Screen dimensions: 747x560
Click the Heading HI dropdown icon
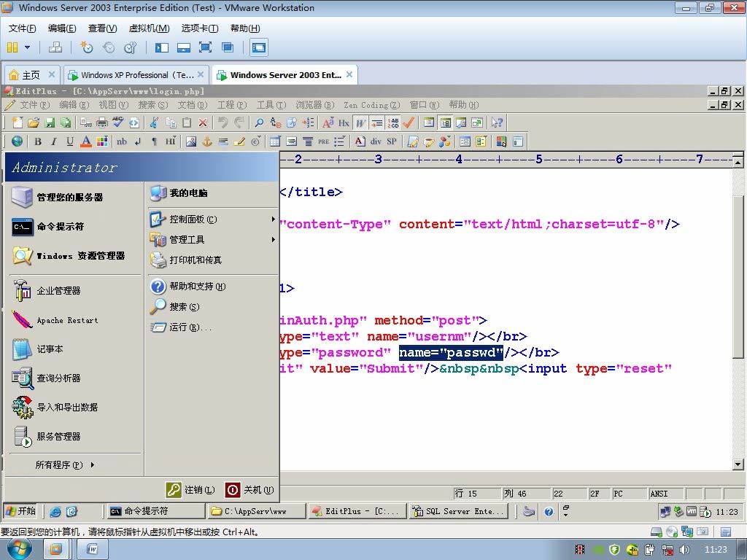[170, 141]
